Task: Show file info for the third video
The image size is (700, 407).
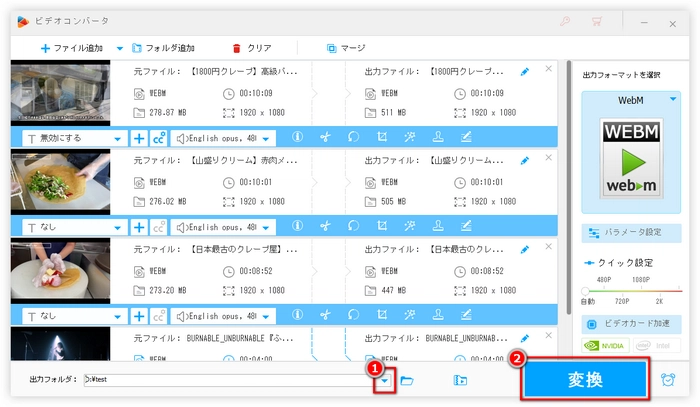Action: (297, 315)
